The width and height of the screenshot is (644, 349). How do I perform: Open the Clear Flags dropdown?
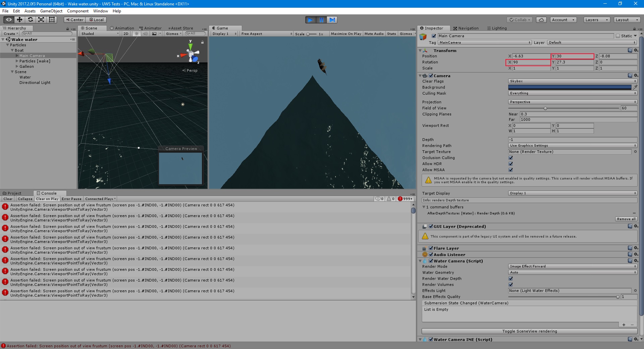click(572, 81)
